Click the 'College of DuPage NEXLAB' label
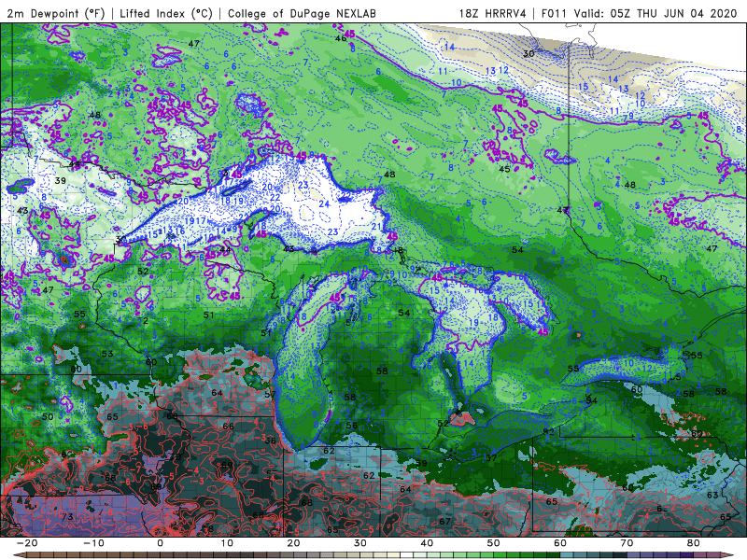Viewport: 747px width, 560px height. (302, 13)
